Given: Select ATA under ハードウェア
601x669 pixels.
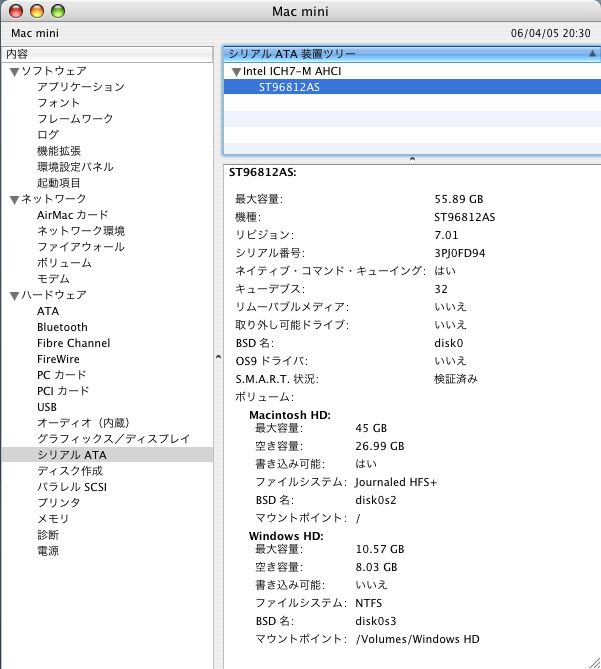Looking at the screenshot, I should point(48,311).
